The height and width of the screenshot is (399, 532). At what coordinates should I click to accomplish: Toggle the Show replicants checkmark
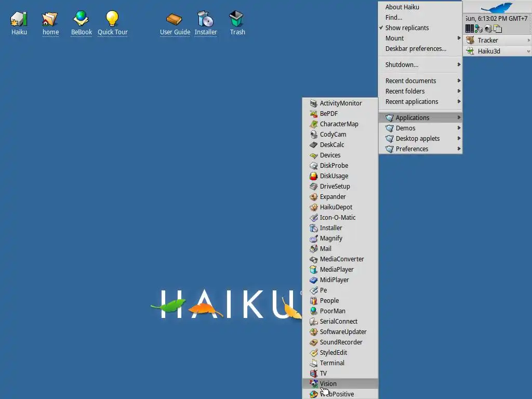420,28
